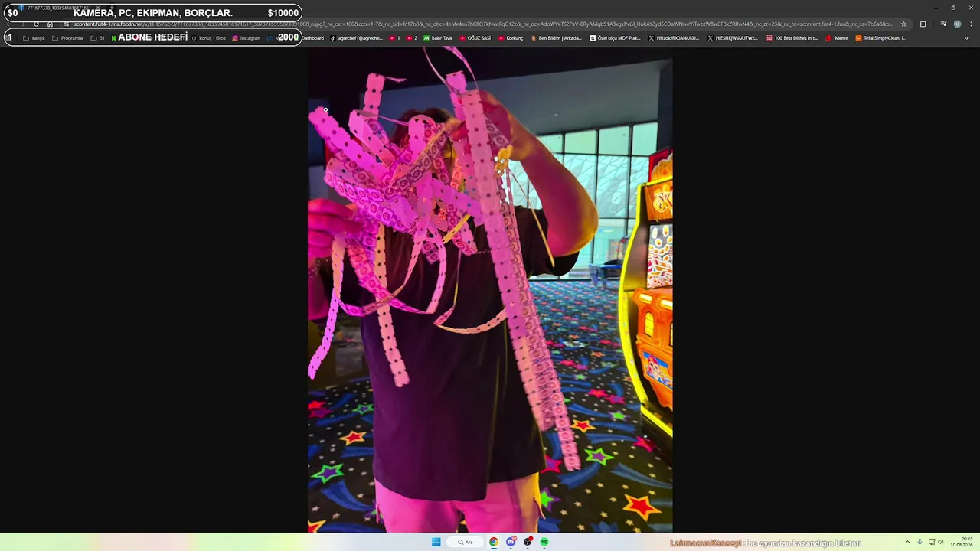Open the Meme bookmark
Viewport: 980px width, 551px height.
[837, 38]
